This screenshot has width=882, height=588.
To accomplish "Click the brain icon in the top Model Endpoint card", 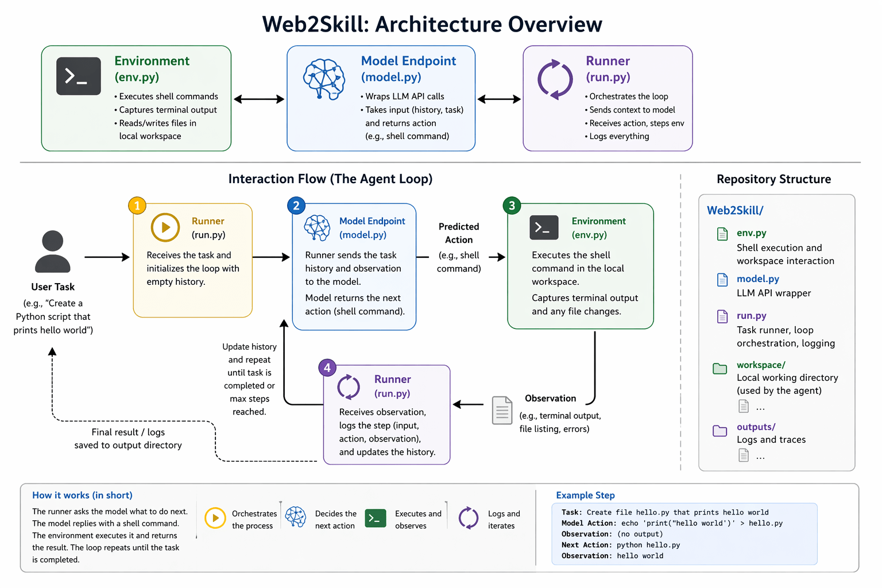I will click(x=324, y=79).
